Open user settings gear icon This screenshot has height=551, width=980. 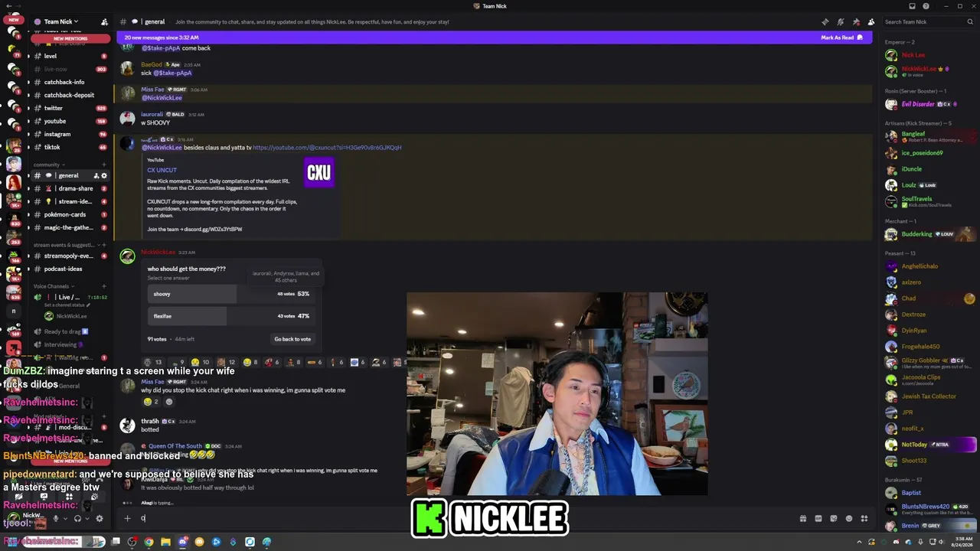click(x=99, y=518)
